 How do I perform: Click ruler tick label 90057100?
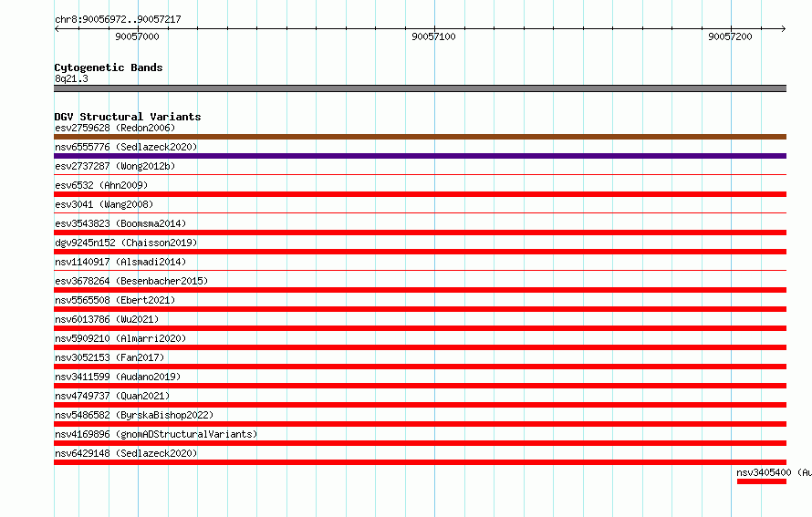click(x=434, y=36)
